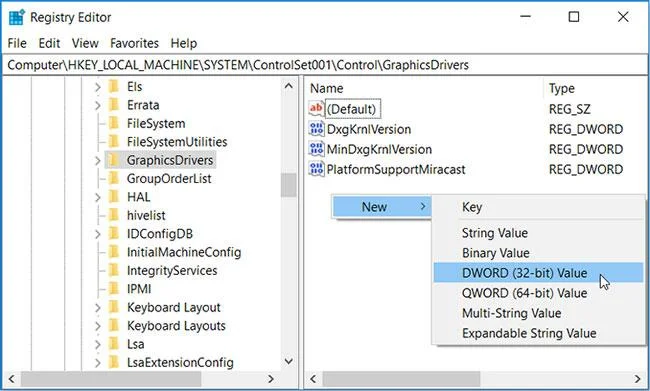The width and height of the screenshot is (650, 391).
Task: Pick Multi-String Value option
Action: click(x=538, y=313)
